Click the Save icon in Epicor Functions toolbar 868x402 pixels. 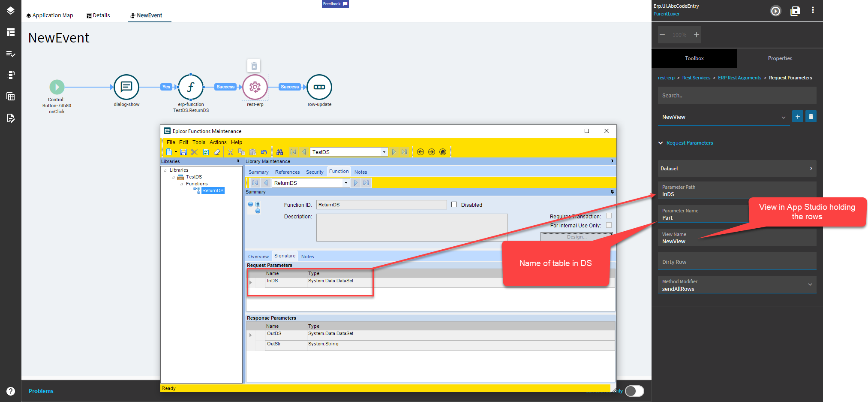(183, 152)
